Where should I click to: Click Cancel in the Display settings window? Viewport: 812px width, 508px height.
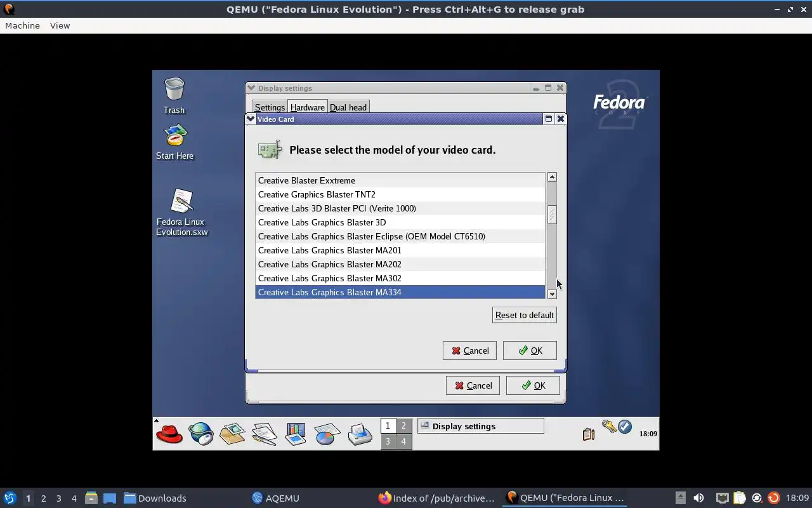473,385
